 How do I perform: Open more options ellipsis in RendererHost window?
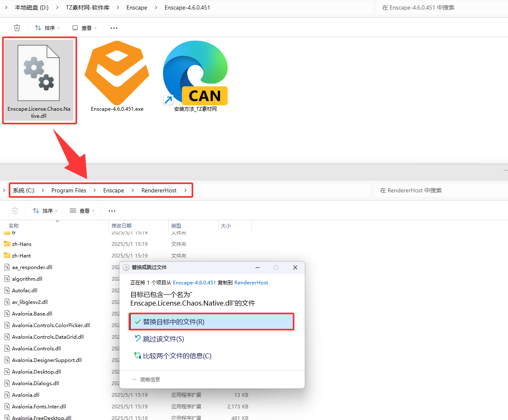pyautogui.click(x=112, y=211)
